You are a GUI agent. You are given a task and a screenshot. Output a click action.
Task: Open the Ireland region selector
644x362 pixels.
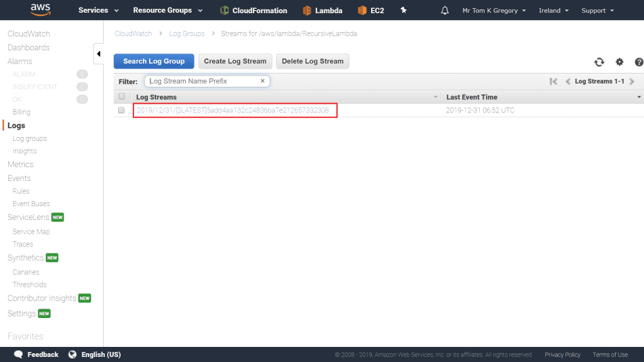[553, 11]
